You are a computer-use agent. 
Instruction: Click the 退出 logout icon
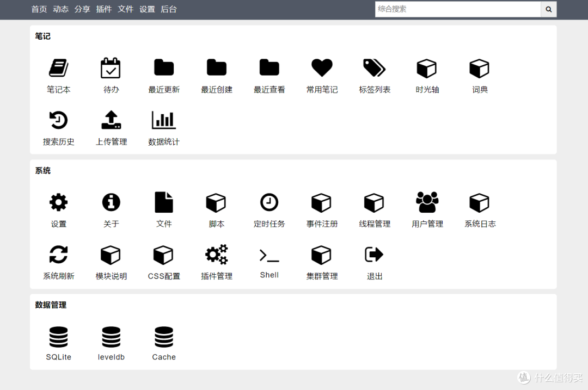tap(374, 255)
